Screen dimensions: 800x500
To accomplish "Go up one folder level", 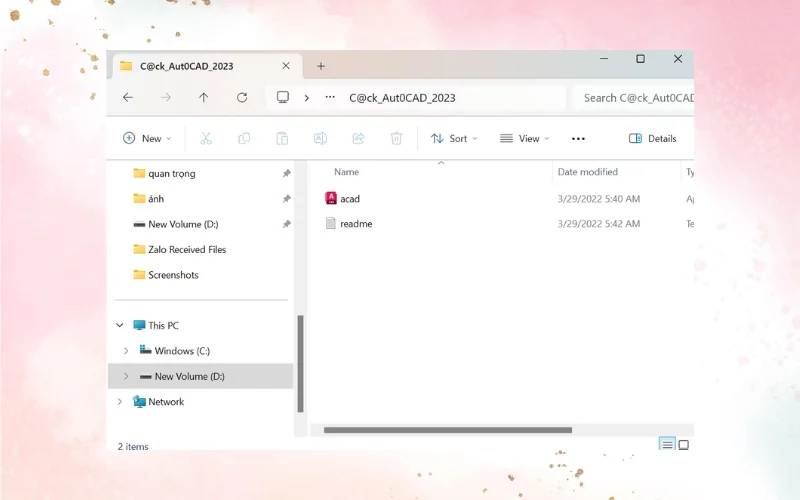I will coord(204,97).
